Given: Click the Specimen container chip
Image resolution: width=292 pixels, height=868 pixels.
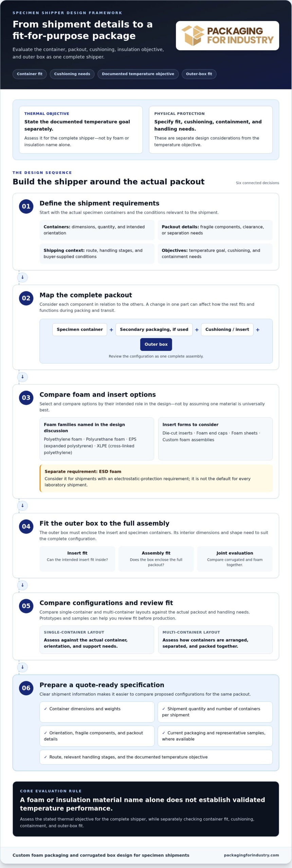Looking at the screenshot, I should 80,329.
